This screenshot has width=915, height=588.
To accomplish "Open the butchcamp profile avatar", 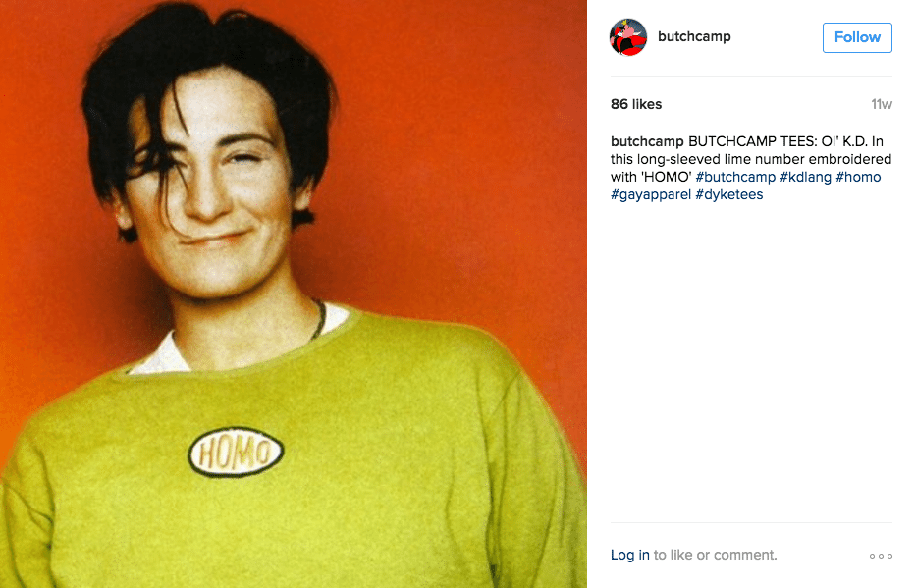I will point(628,36).
